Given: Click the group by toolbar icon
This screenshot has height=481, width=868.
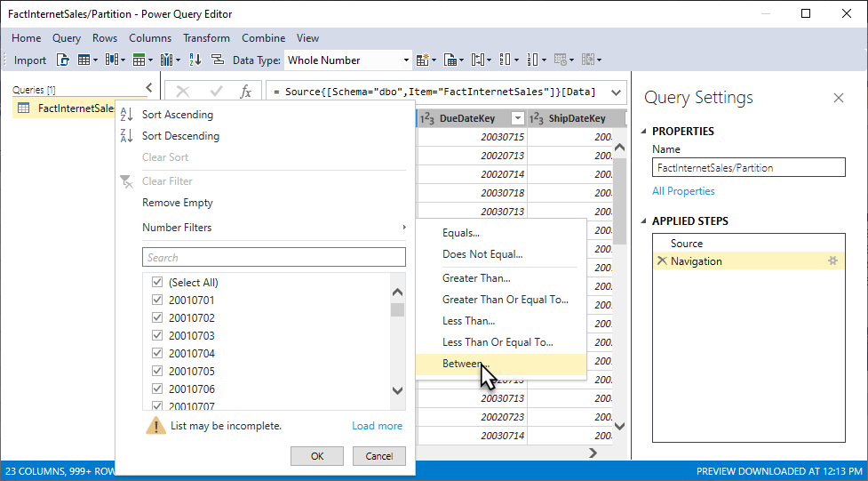Looking at the screenshot, I should (218, 60).
